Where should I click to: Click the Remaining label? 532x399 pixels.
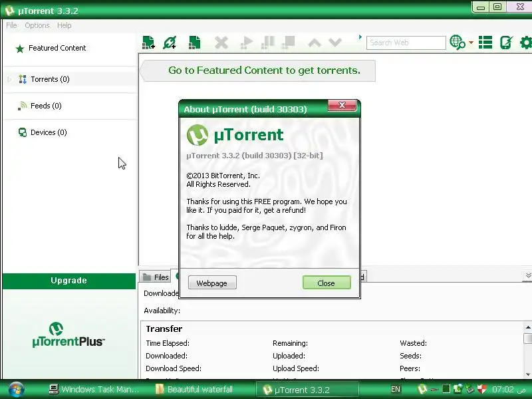290,343
